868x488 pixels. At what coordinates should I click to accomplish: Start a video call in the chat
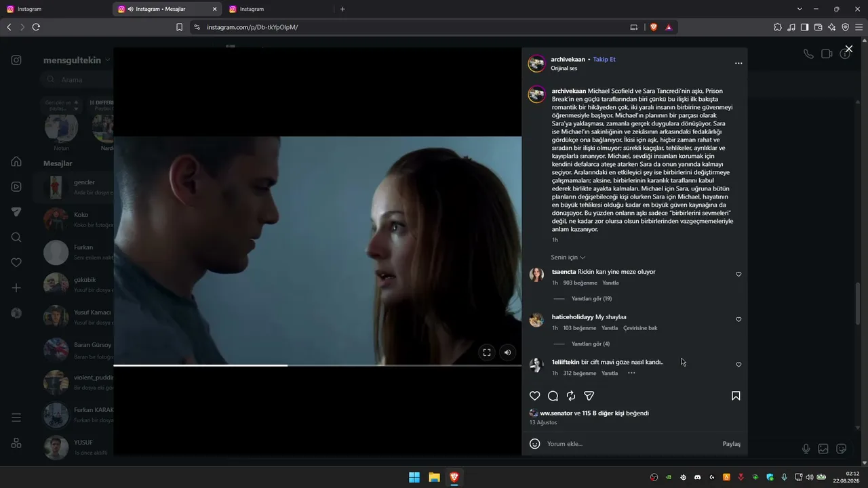tap(827, 54)
